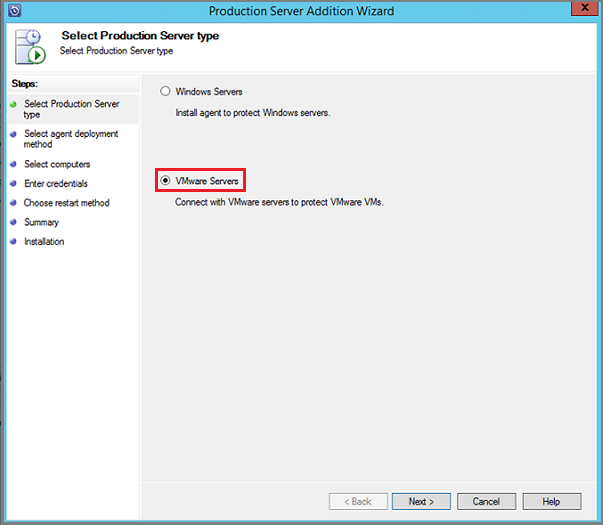The height and width of the screenshot is (525, 603).
Task: Click text 'Install agent to protect Windows servers.'
Action: [253, 113]
